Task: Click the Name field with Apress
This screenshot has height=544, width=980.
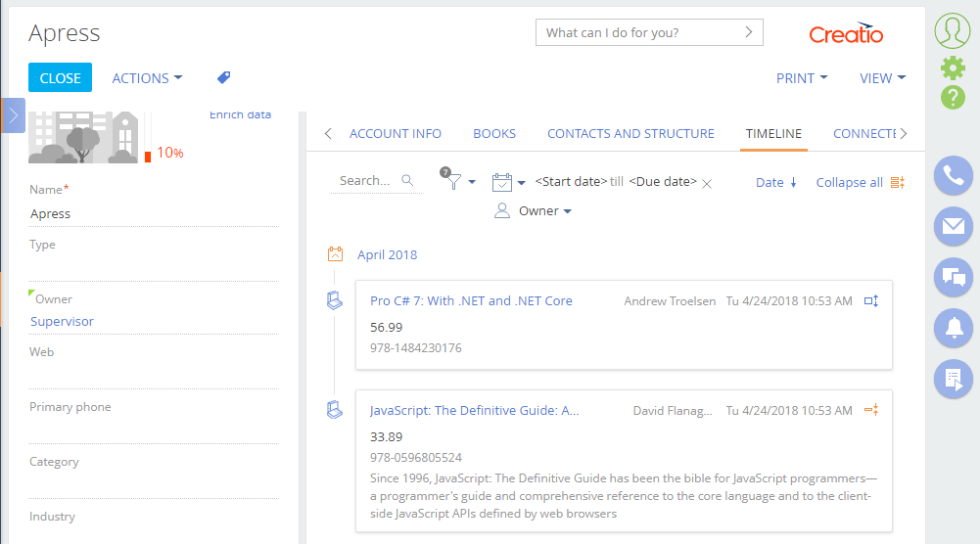Action: (x=154, y=213)
